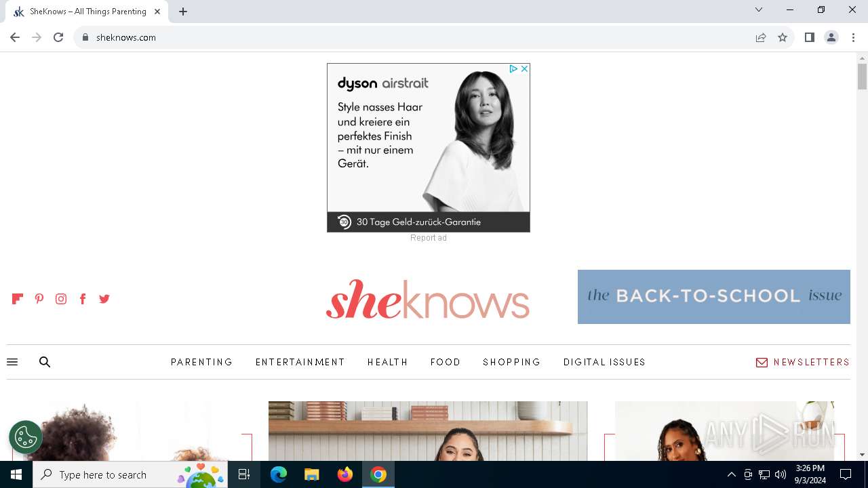Screen dimensions: 868x488
Task: Open center featured article image
Action: tap(428, 431)
